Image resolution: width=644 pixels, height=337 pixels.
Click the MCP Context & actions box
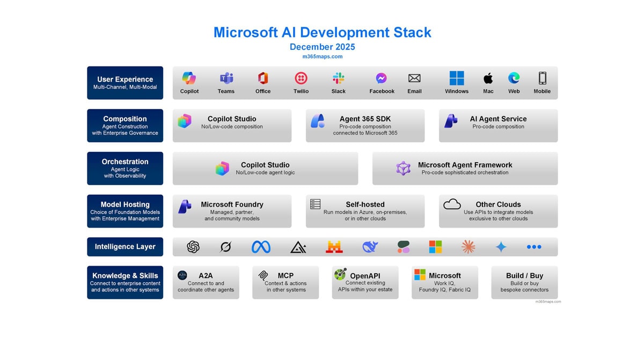coord(286,282)
